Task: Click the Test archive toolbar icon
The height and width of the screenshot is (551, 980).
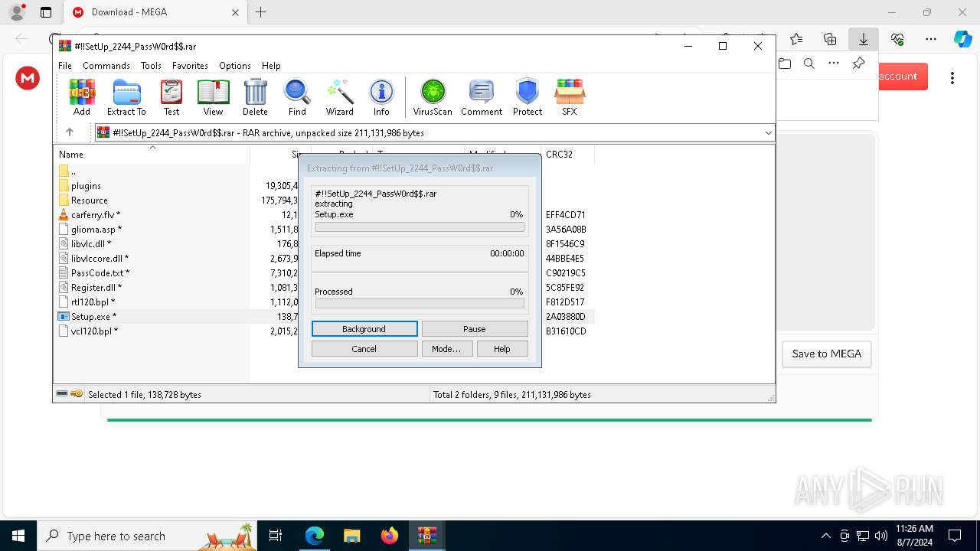Action: point(171,97)
